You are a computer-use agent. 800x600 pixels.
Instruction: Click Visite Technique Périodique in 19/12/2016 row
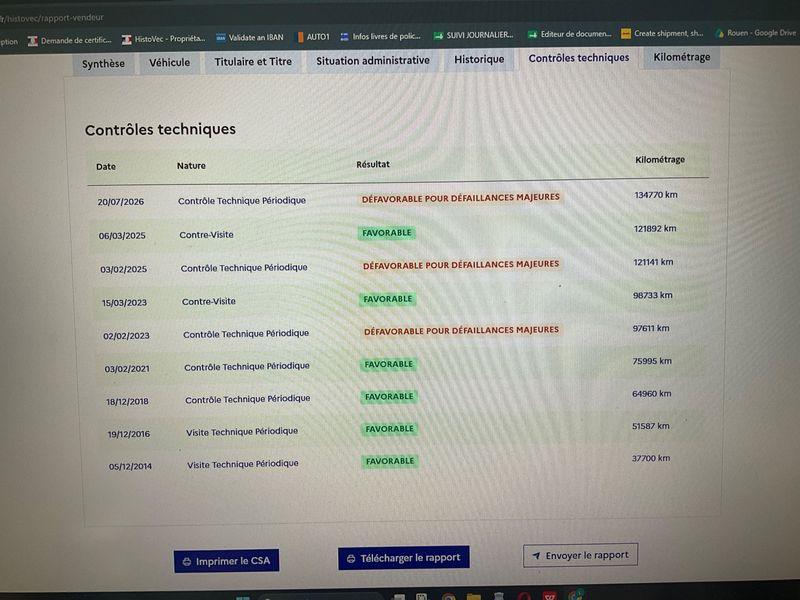coord(242,432)
